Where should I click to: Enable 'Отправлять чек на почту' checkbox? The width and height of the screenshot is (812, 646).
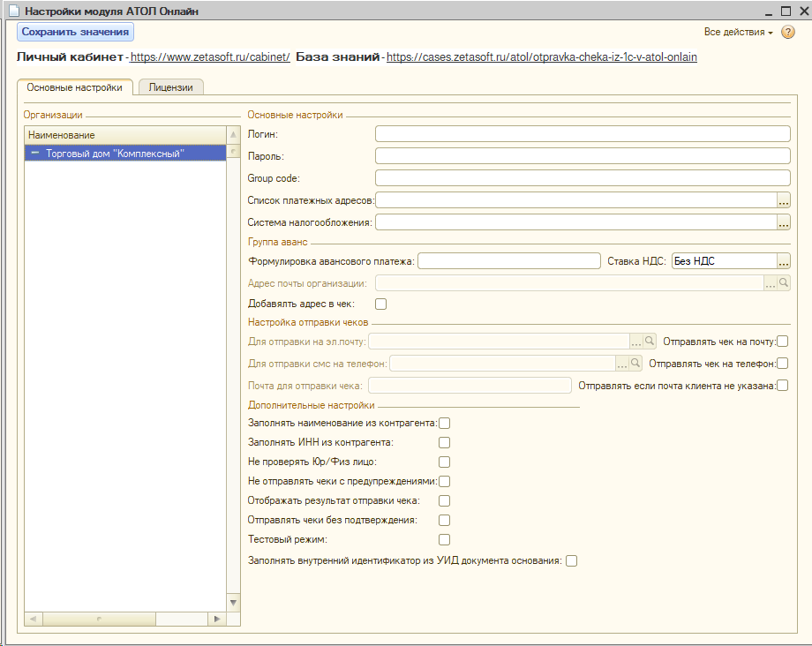(x=783, y=342)
